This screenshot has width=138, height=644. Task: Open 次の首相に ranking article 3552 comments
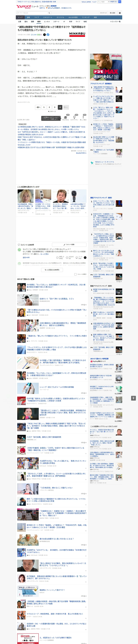tap(56, 286)
